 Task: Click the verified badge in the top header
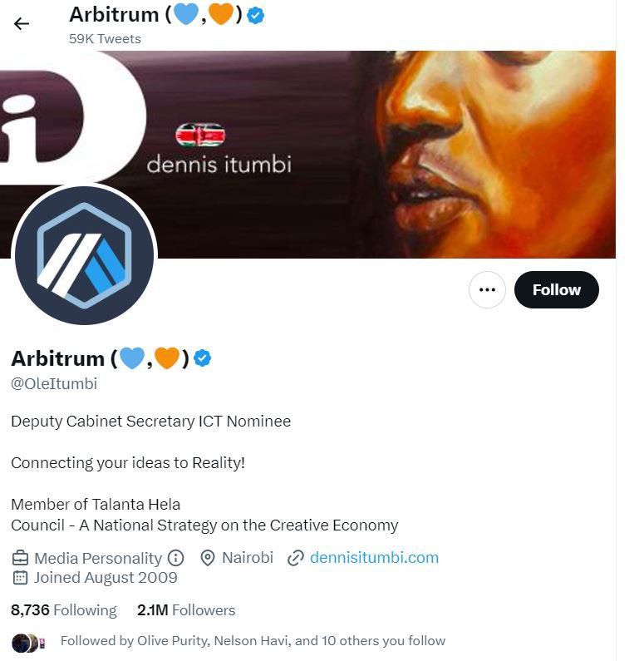(x=256, y=15)
